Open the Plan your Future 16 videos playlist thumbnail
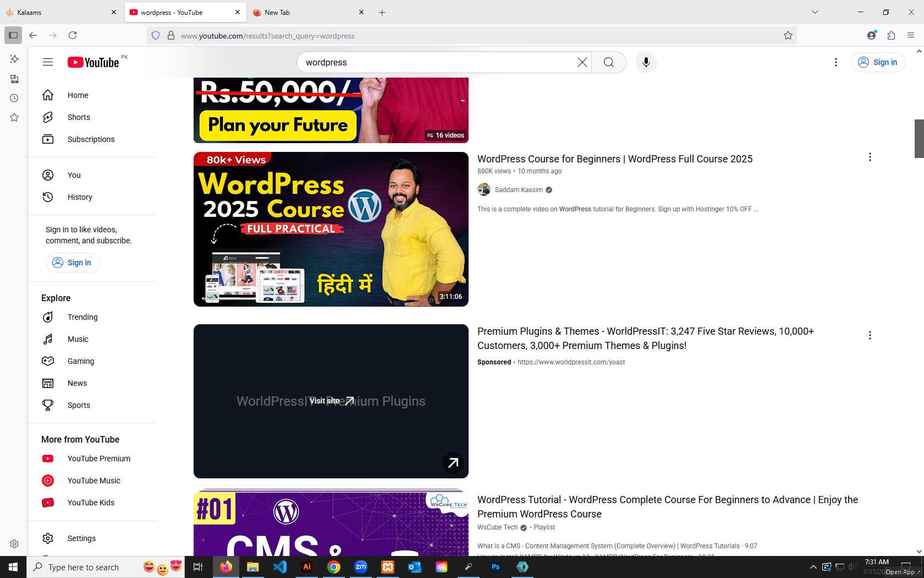 [331, 110]
